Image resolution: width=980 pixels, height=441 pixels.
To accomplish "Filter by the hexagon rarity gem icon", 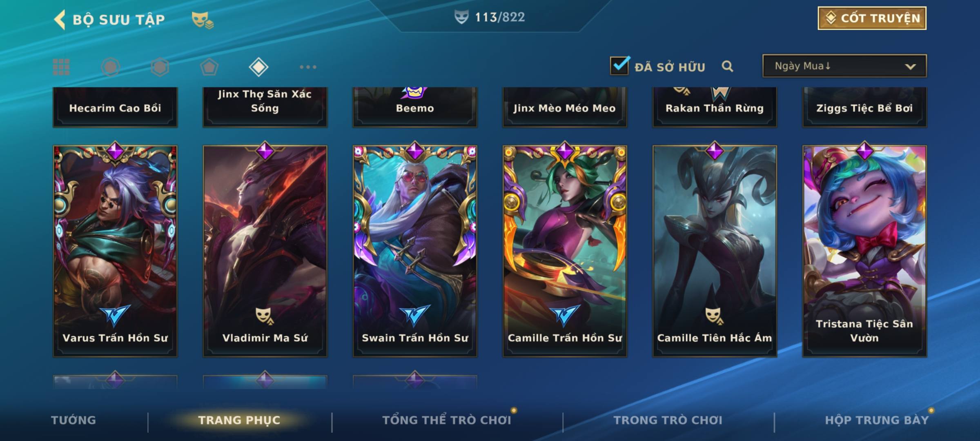I will pyautogui.click(x=160, y=67).
